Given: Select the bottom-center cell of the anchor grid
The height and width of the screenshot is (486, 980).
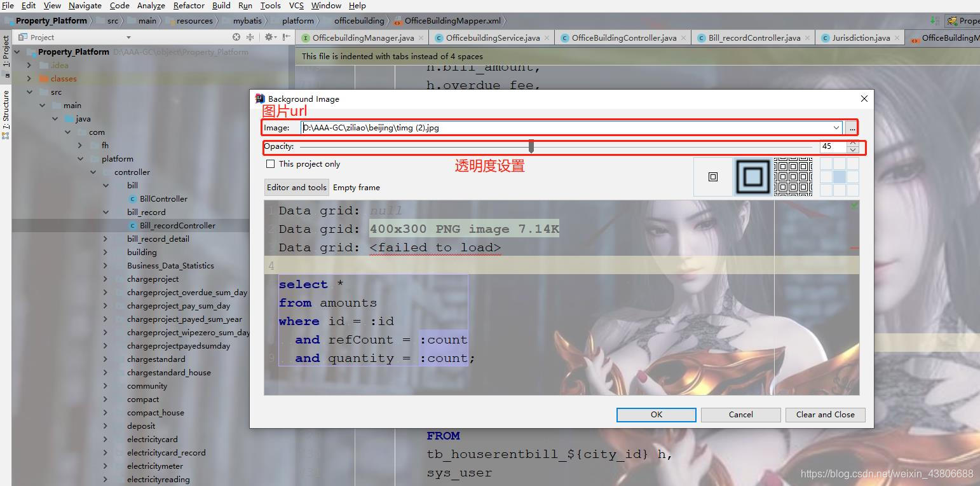Looking at the screenshot, I should click(840, 190).
